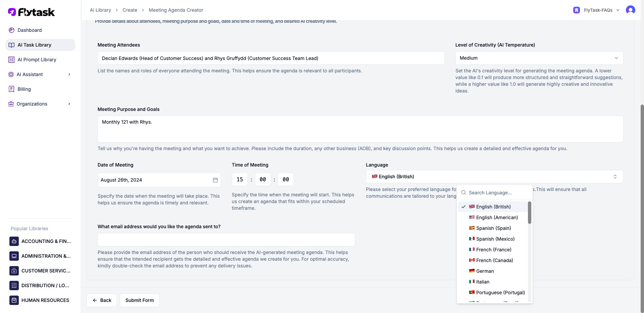Open the Dashboard icon in sidebar

click(11, 30)
